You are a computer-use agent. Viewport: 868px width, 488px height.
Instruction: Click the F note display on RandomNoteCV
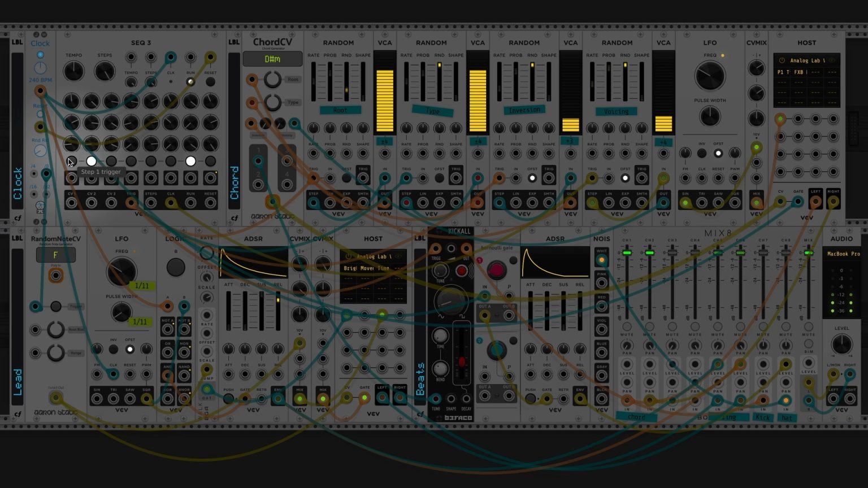[55, 255]
